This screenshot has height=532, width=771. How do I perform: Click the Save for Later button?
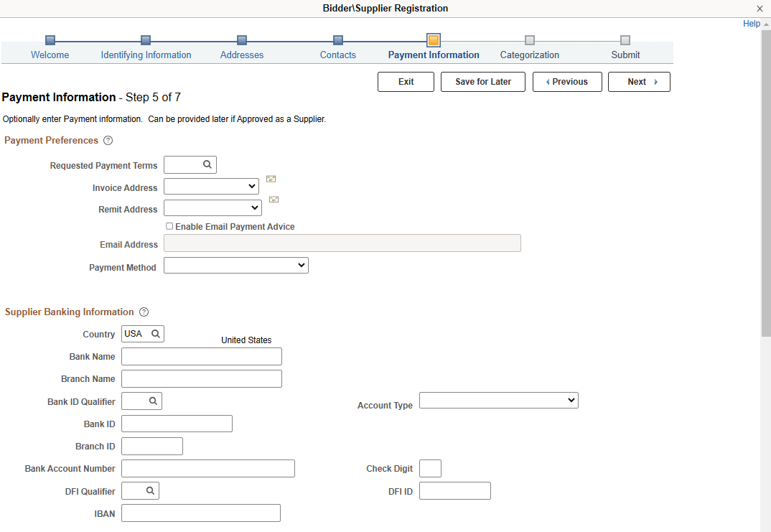482,81
